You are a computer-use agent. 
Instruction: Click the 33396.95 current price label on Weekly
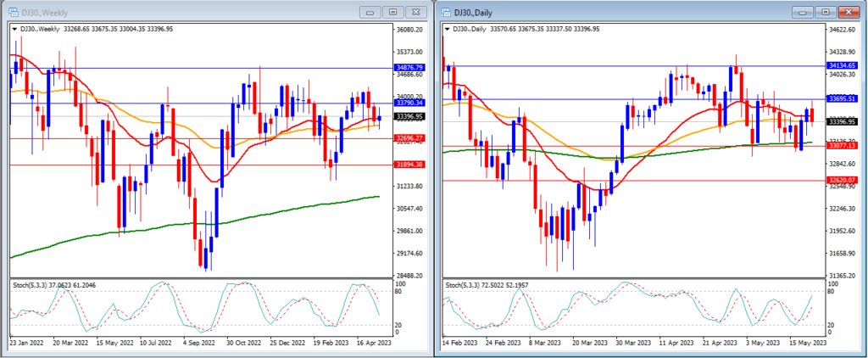(x=409, y=116)
